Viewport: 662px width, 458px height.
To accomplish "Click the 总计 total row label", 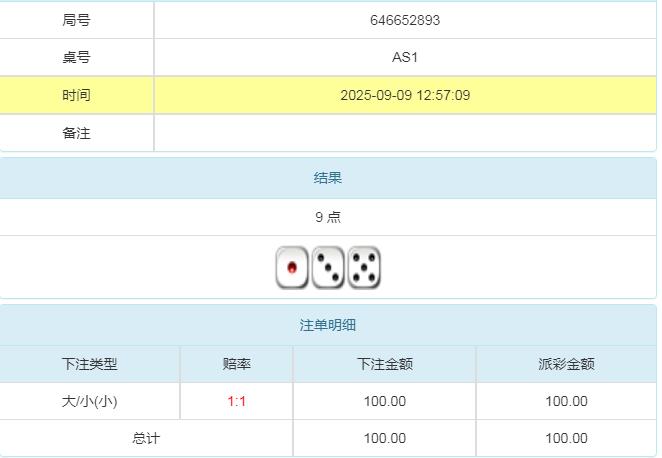I will (146, 438).
